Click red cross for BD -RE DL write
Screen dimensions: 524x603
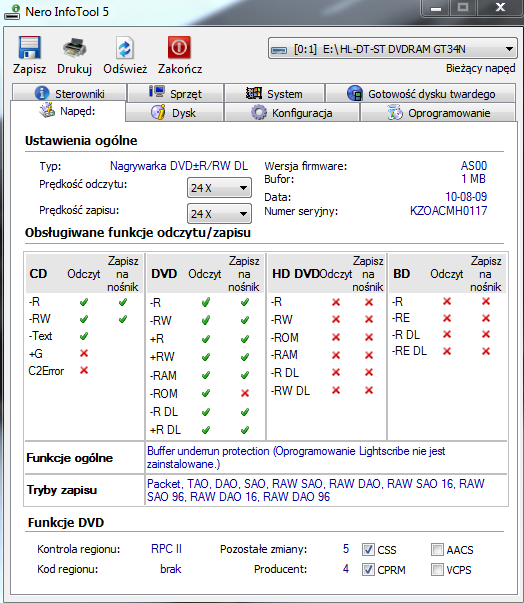tap(486, 351)
